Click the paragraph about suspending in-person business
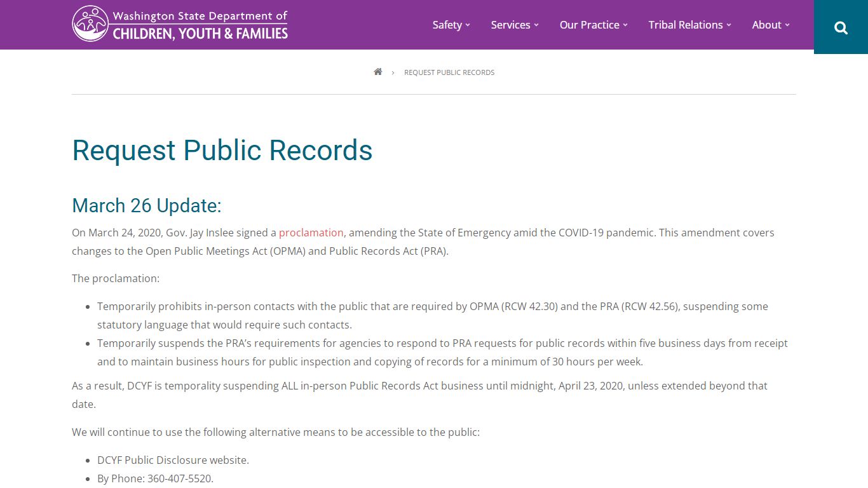This screenshot has width=868, height=488. click(419, 395)
